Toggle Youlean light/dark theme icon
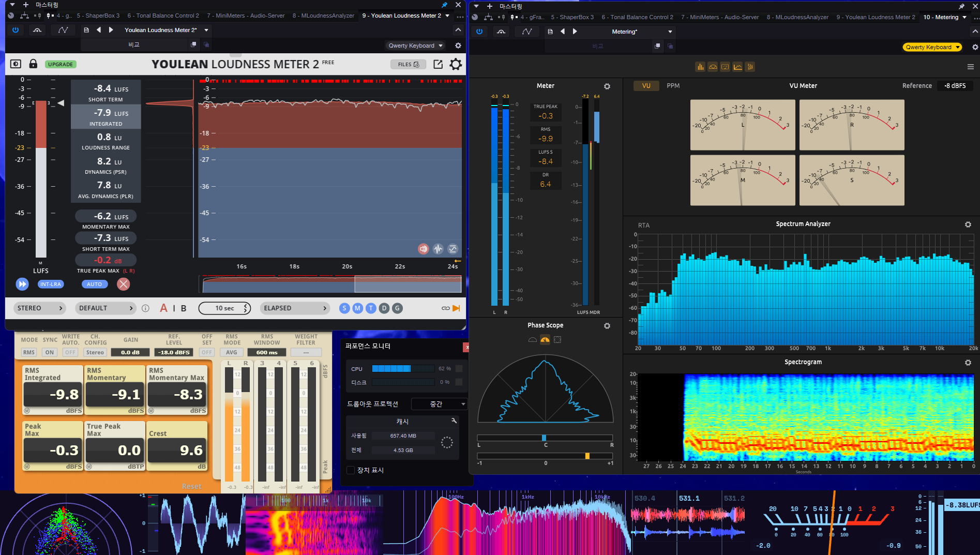 [x=16, y=64]
